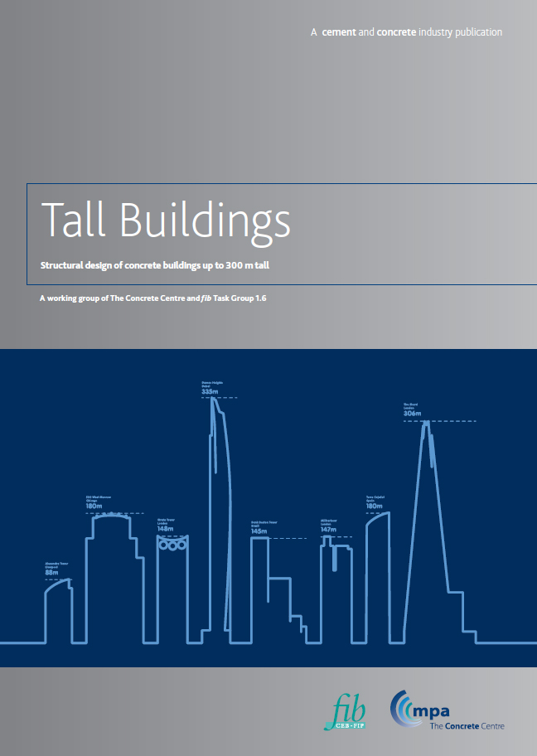The height and width of the screenshot is (756, 537).
Task: Click the working group Task Group 1.6 line
Action: [x=152, y=298]
